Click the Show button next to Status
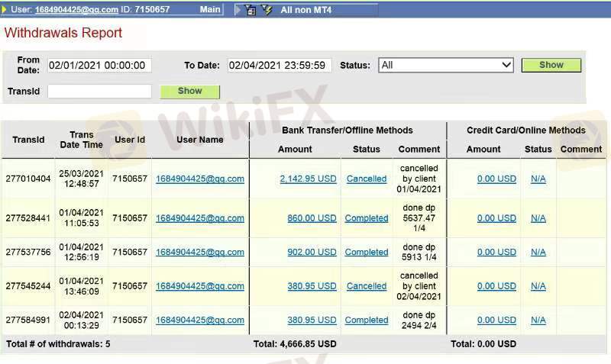The width and height of the screenshot is (611, 364). pos(551,65)
